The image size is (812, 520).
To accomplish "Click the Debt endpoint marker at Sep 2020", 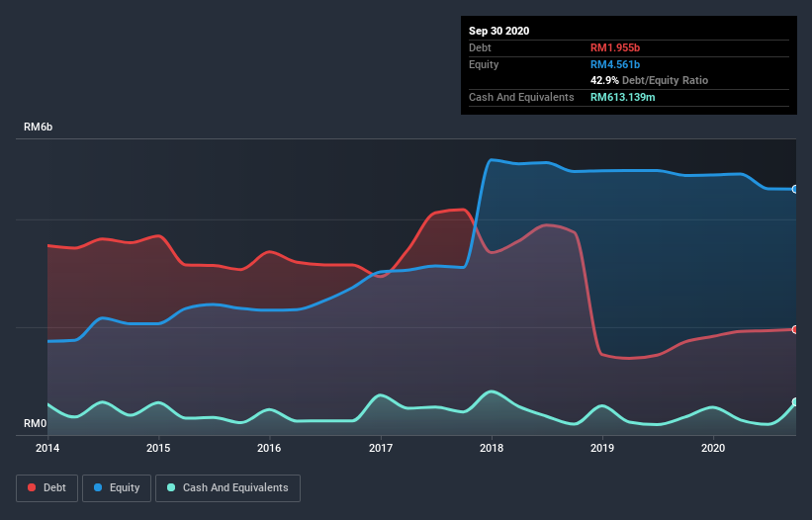I will coord(795,329).
